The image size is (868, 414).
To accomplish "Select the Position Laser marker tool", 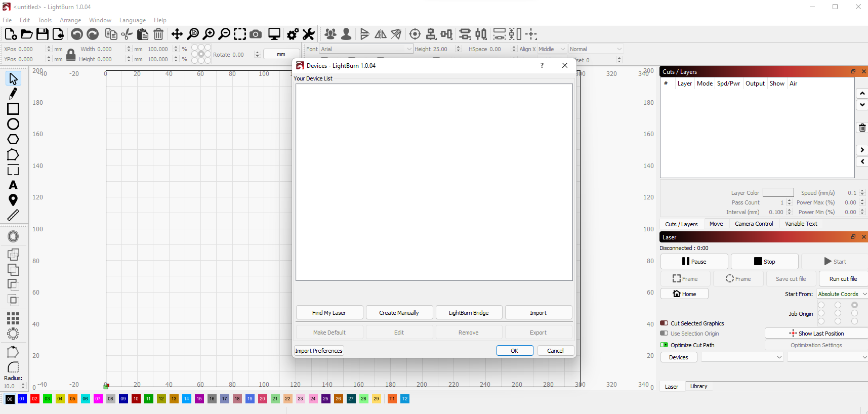I will 13,200.
